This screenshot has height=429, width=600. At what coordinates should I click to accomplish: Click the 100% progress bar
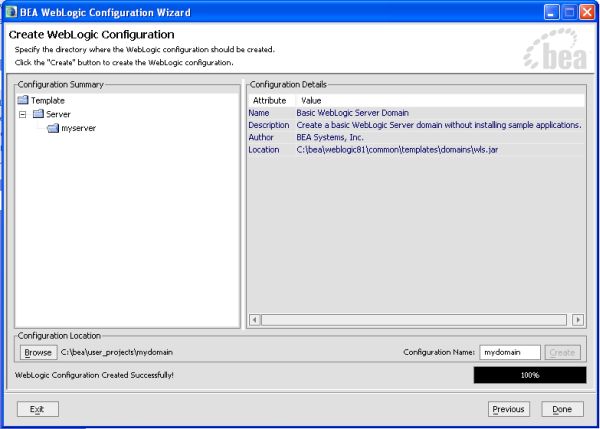(x=530, y=375)
